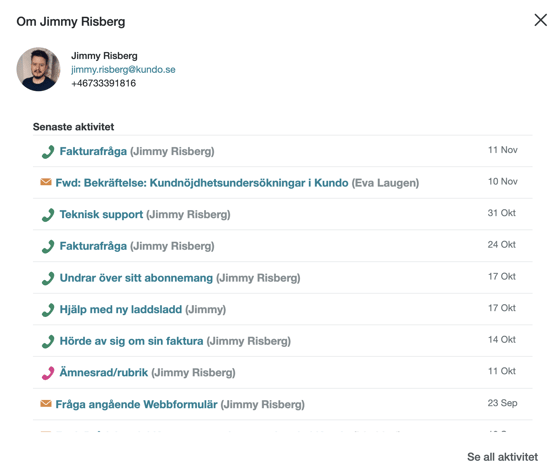Viewport: 560px width, 472px height.
Task: Open the Teknisk support activity
Action: pos(101,215)
